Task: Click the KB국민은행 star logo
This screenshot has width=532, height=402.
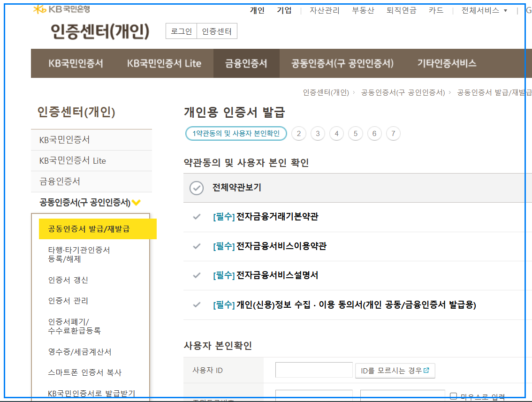Action: click(40, 9)
